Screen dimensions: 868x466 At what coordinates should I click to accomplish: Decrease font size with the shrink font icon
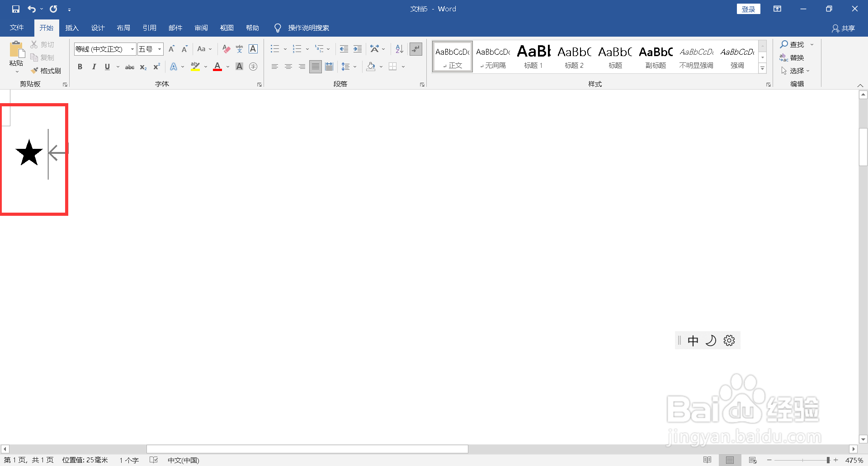tap(184, 49)
